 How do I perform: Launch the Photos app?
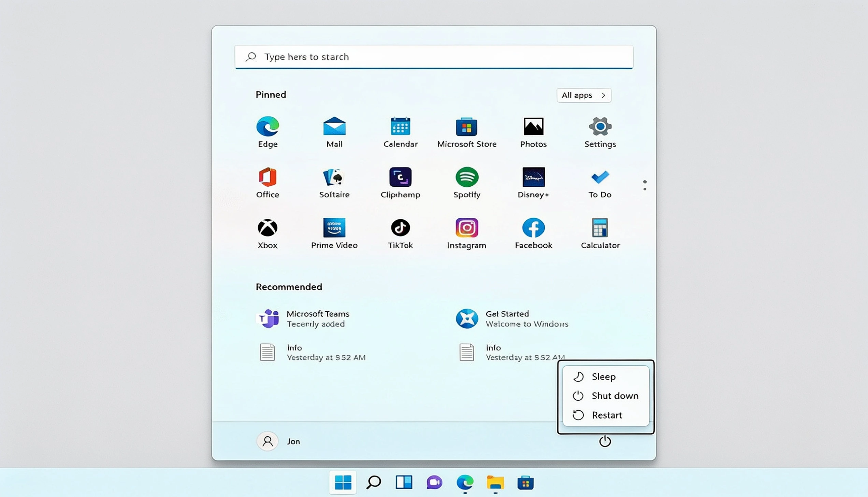(533, 132)
